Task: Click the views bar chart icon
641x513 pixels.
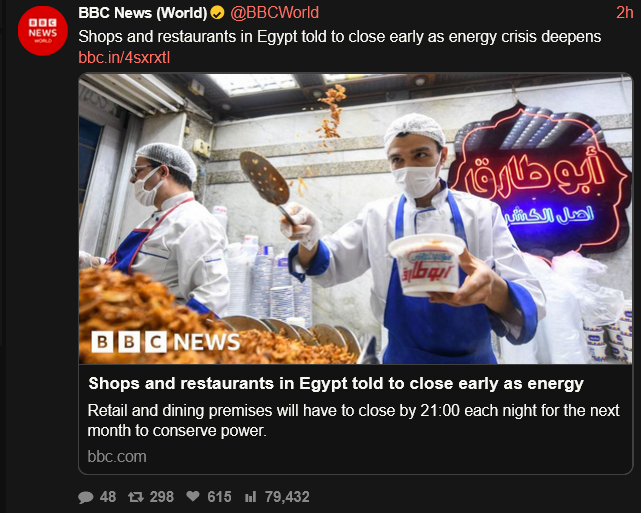Action: tap(250, 497)
